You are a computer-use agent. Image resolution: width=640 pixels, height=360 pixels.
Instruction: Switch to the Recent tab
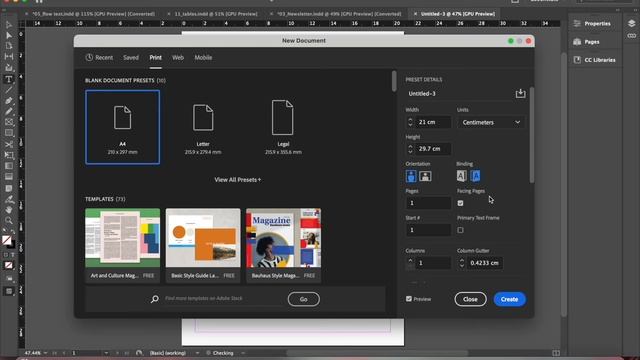[x=99, y=58]
